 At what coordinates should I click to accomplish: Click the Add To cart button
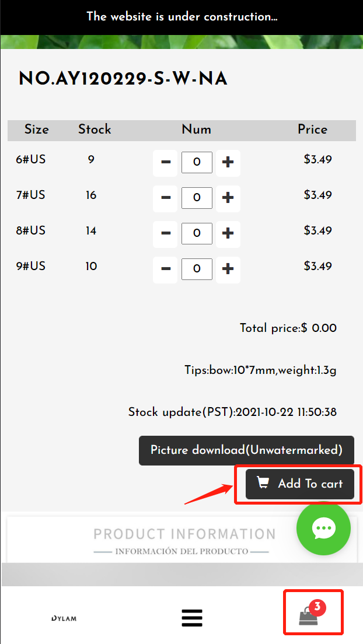[x=300, y=484]
